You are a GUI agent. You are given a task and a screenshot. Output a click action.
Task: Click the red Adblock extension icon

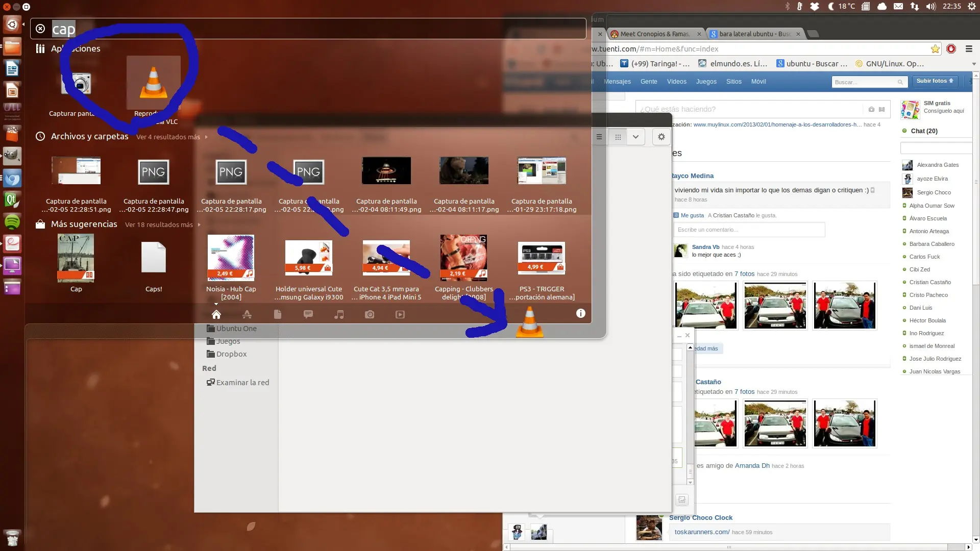coord(951,49)
